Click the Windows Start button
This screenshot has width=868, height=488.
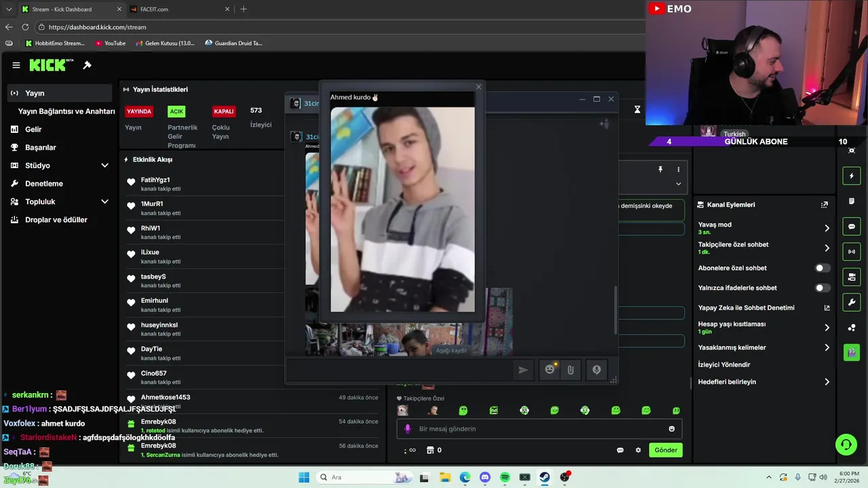[304, 477]
